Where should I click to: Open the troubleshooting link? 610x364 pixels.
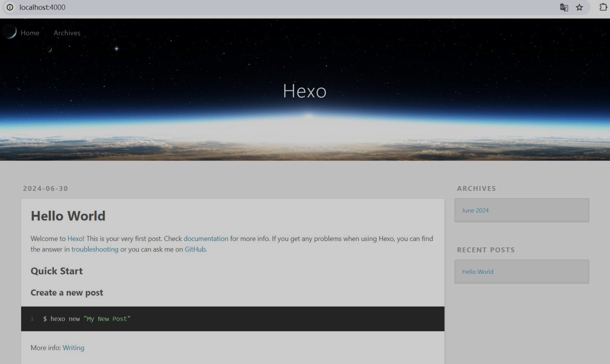click(x=95, y=249)
